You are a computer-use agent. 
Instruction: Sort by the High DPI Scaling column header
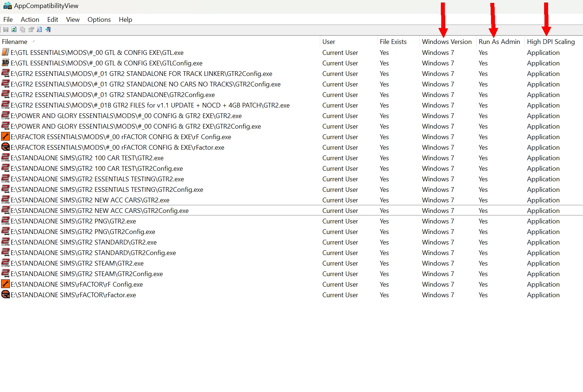[554, 42]
